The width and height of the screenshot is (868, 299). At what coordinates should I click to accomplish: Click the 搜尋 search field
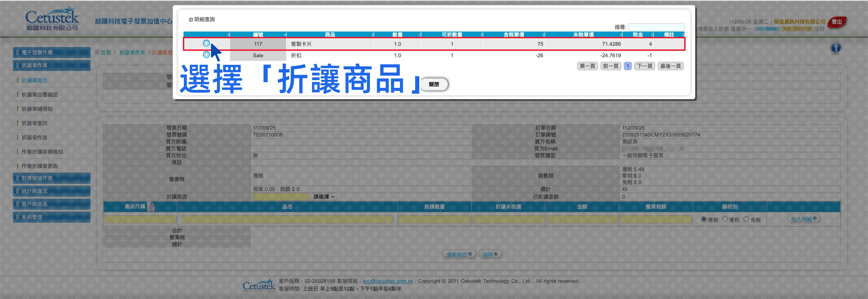(x=656, y=27)
